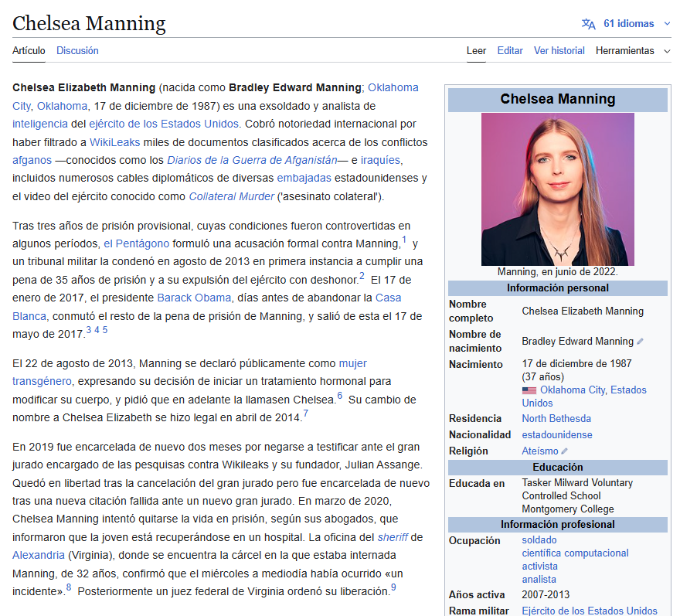Open the Barack Obama link

click(194, 298)
